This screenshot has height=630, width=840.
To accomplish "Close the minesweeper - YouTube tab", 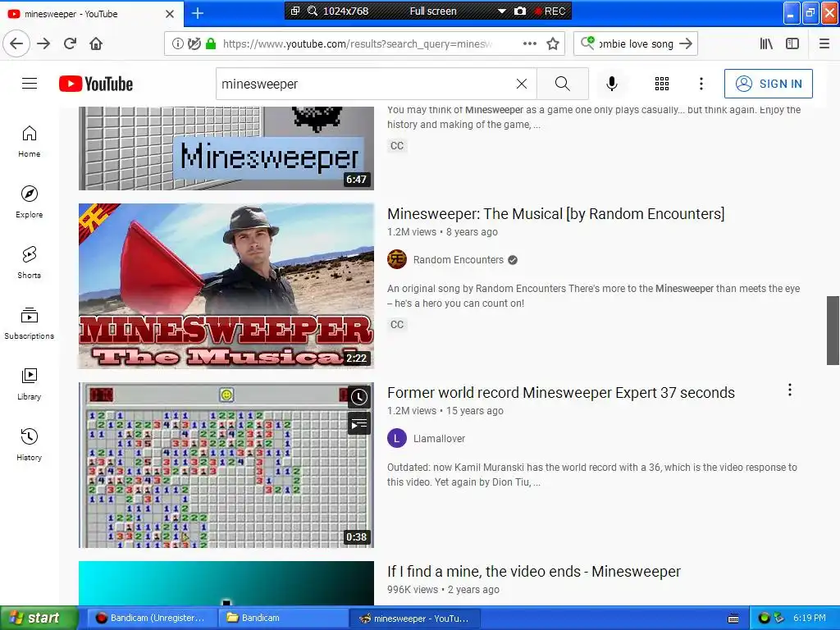I will coord(170,14).
